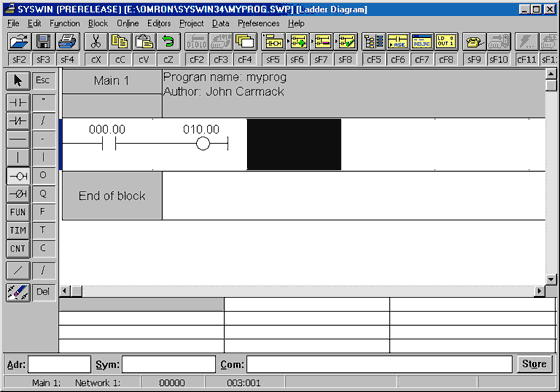Open the Edit menu
This screenshot has width=560, height=392.
coord(34,24)
